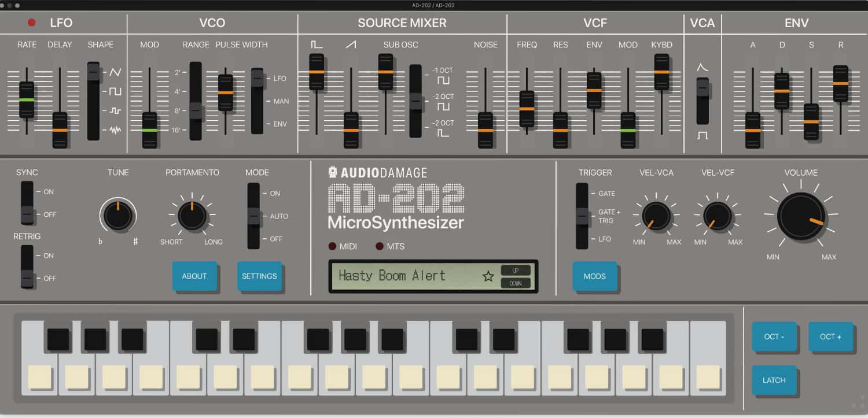Select the sawtooth LFO shape icon

[115, 72]
